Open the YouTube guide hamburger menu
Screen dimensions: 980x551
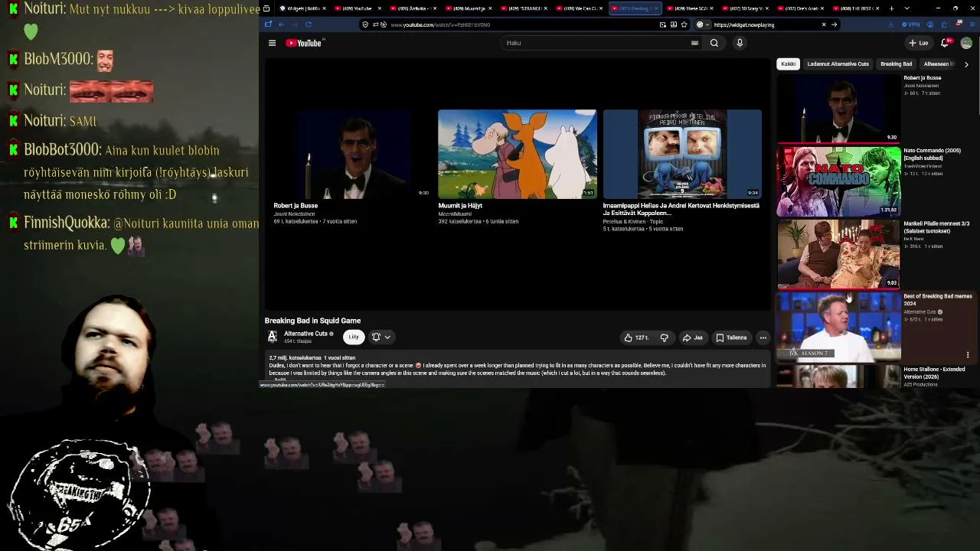coord(272,43)
